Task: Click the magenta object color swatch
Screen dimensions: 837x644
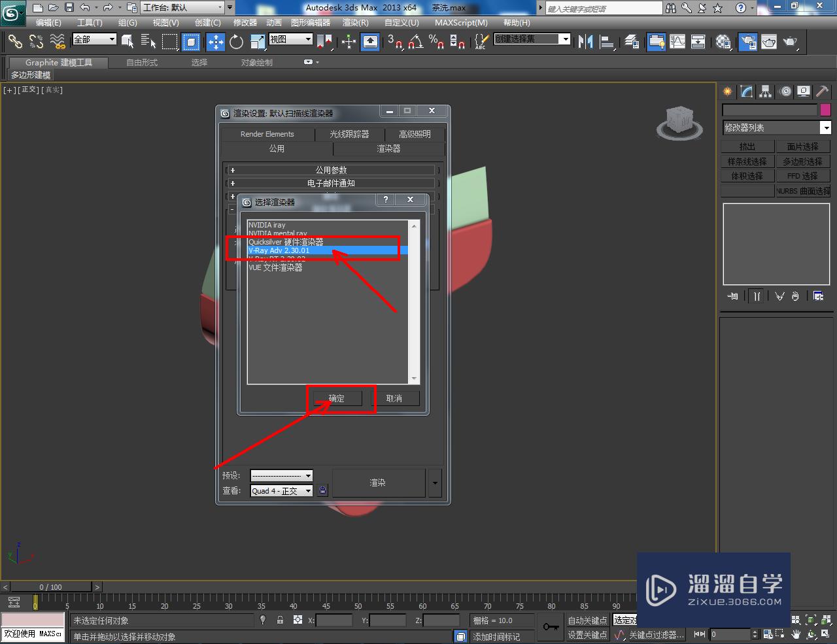Action: 825,110
